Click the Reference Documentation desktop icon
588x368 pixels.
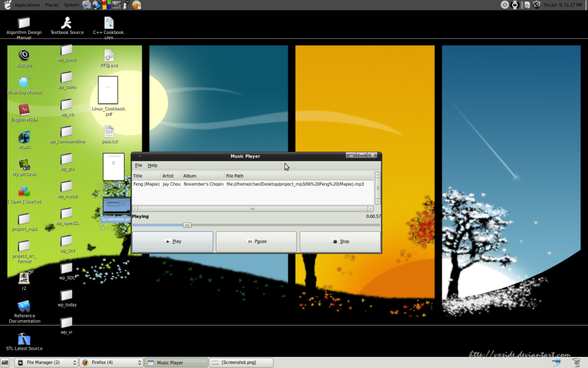tap(24, 306)
